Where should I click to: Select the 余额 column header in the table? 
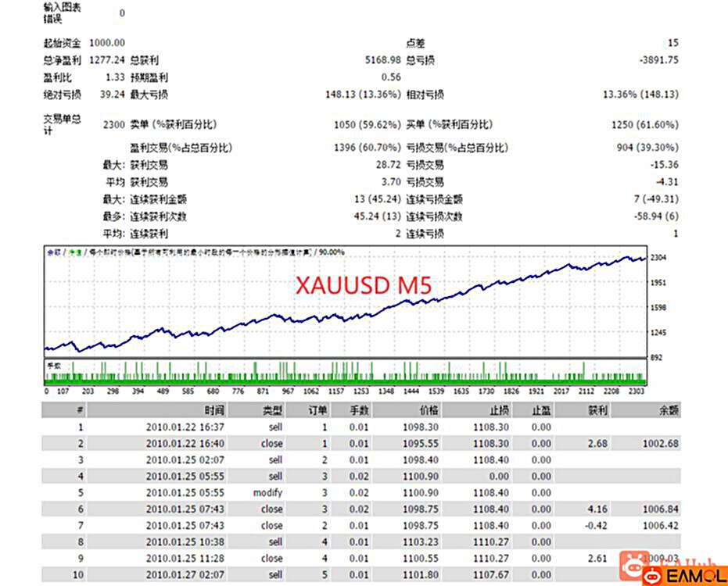point(668,410)
